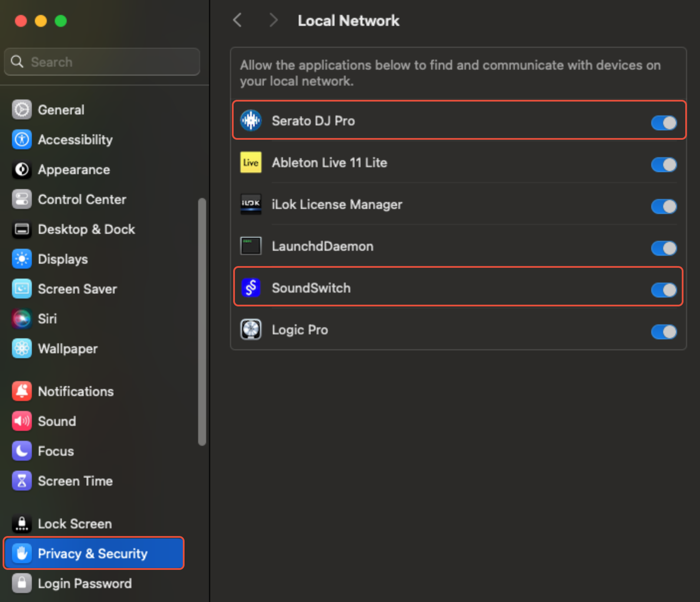Click the Focus moon icon

(x=22, y=451)
